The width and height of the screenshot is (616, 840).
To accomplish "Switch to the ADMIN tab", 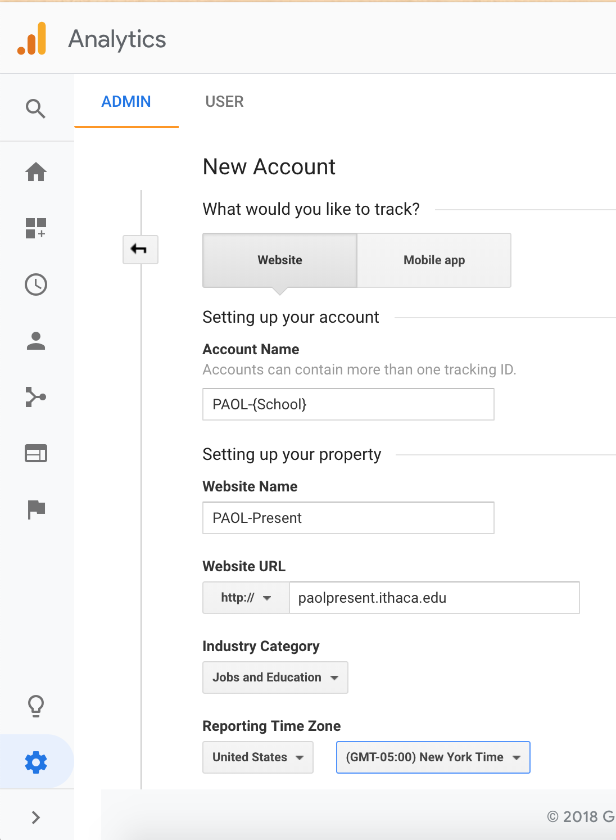I will 126,102.
